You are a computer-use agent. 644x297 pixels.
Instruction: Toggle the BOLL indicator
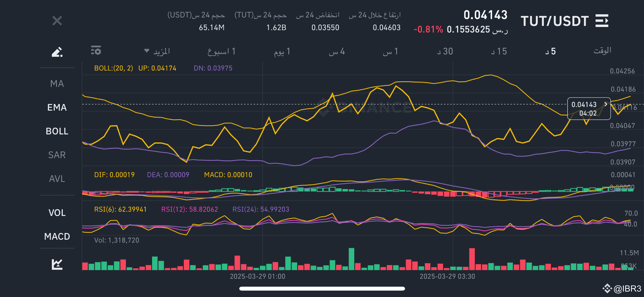tap(57, 131)
